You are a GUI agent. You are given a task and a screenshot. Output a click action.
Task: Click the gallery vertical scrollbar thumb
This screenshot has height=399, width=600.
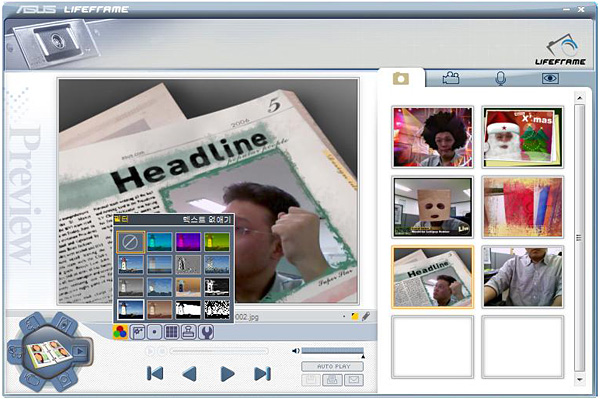pyautogui.click(x=579, y=238)
